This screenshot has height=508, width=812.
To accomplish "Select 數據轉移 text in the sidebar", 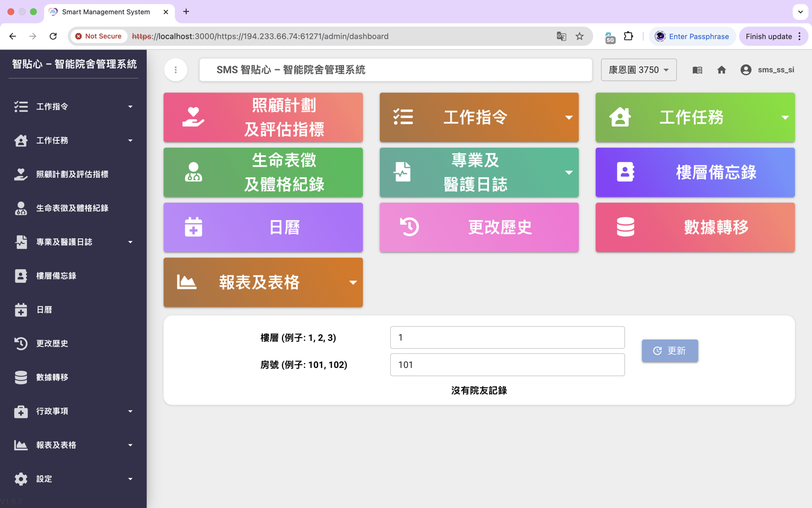I will click(52, 378).
